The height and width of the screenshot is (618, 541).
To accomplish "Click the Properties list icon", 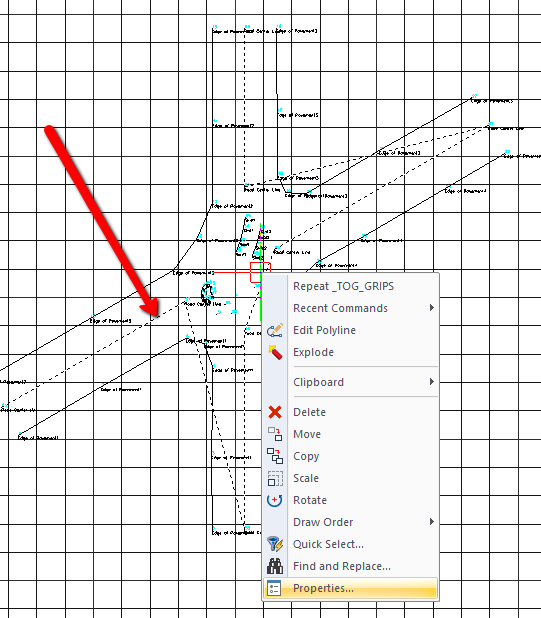I will [274, 588].
